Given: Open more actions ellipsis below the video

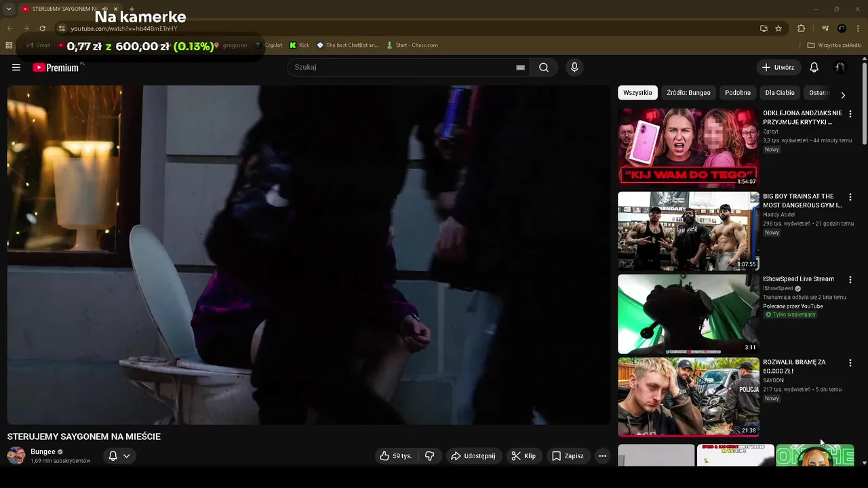Looking at the screenshot, I should click(602, 456).
